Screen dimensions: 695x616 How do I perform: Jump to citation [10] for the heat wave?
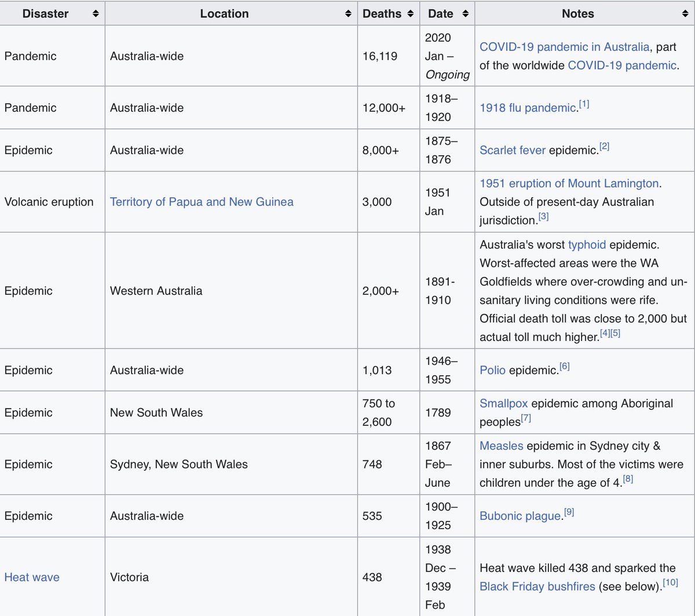(670, 583)
